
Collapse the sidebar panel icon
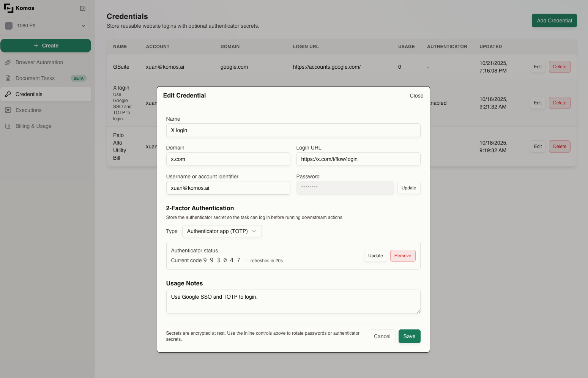[83, 8]
